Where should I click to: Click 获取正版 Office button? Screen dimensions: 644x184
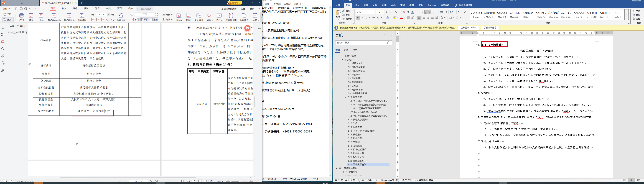(468, 28)
